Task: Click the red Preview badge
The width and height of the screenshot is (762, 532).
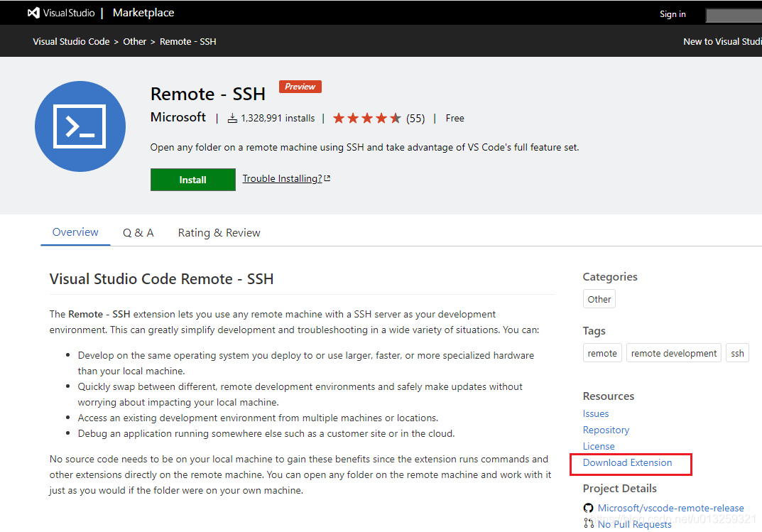Action: point(300,87)
